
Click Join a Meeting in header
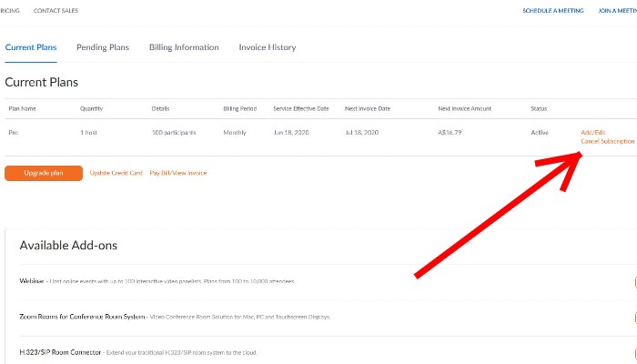pos(617,11)
